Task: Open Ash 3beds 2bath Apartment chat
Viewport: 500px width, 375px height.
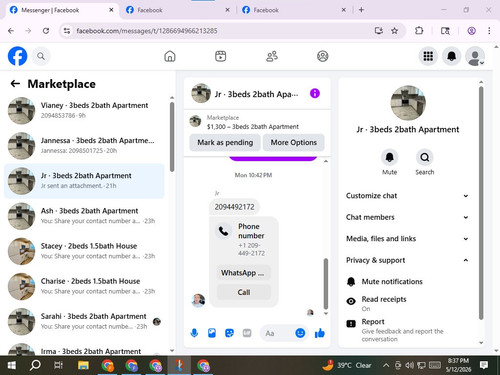Action: click(84, 216)
